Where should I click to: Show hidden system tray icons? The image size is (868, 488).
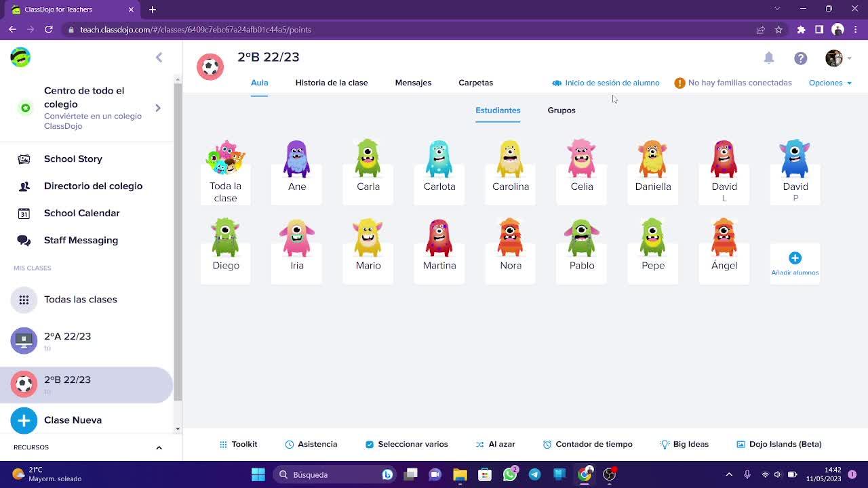[729, 474]
